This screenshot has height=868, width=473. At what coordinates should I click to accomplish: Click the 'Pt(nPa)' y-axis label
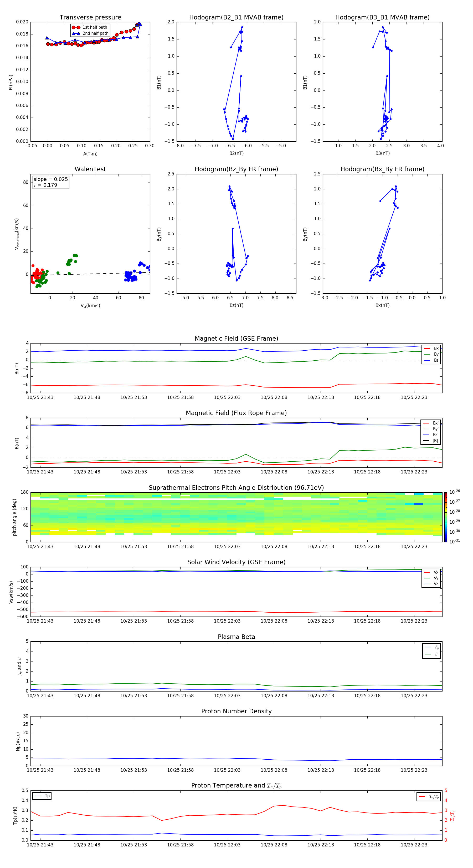point(11,82)
